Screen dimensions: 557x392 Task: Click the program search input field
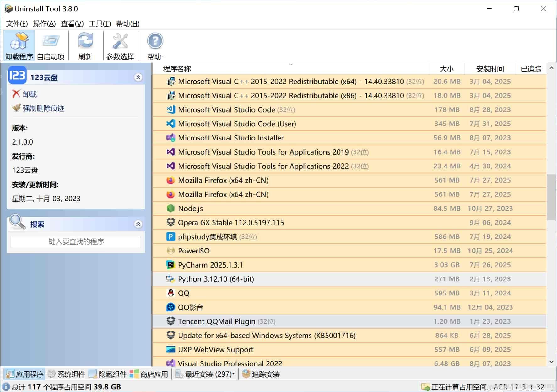76,241
